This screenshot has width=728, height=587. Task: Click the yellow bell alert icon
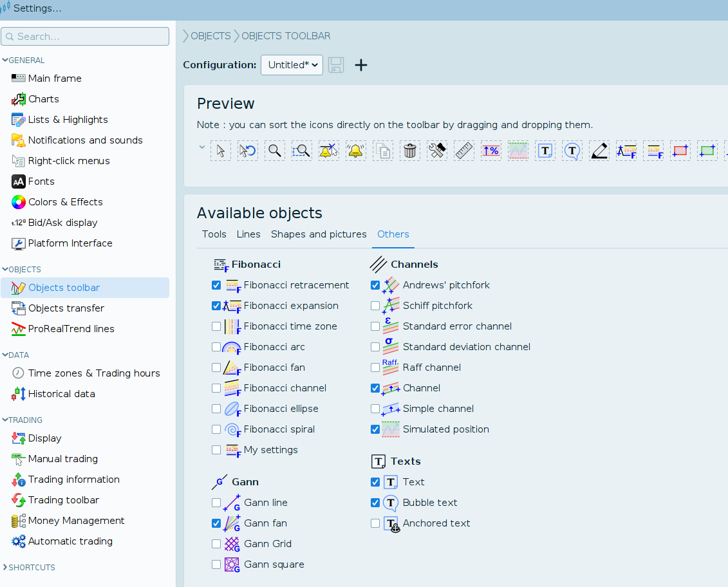[x=355, y=151]
